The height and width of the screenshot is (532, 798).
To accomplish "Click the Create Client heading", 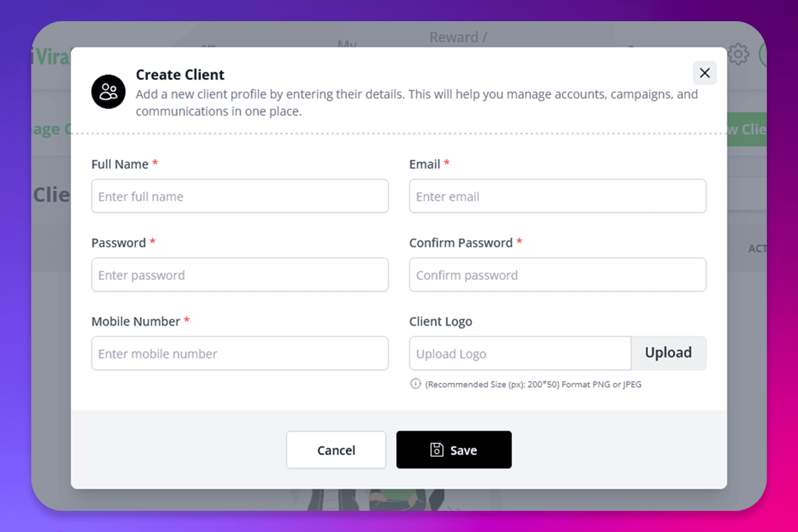I will point(180,75).
